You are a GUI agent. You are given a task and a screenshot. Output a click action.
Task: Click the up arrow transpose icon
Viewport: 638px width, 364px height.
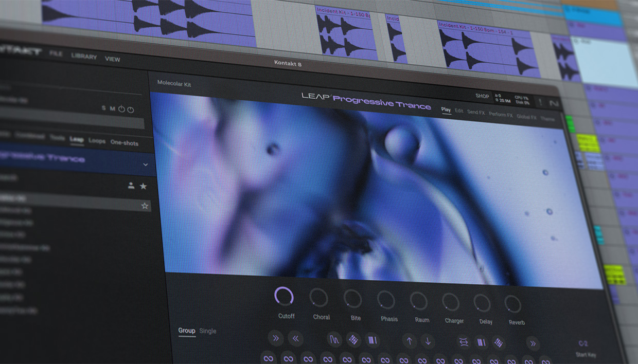410,340
